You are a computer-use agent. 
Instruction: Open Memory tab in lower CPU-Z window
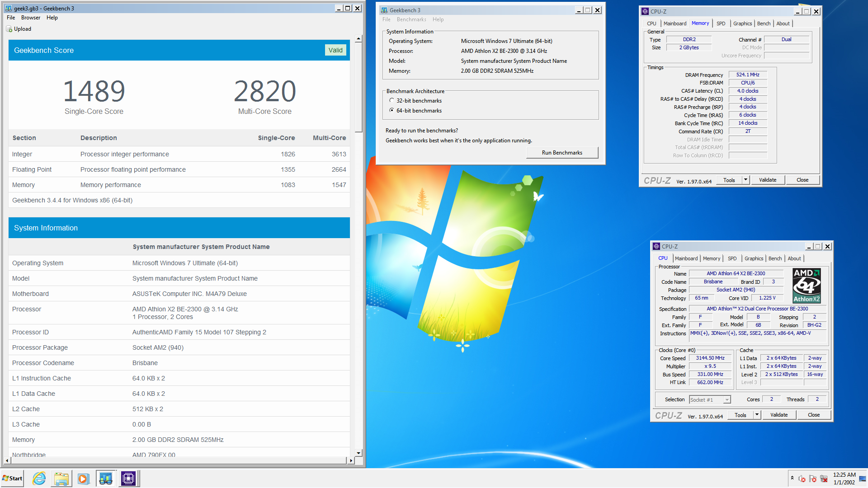point(712,258)
